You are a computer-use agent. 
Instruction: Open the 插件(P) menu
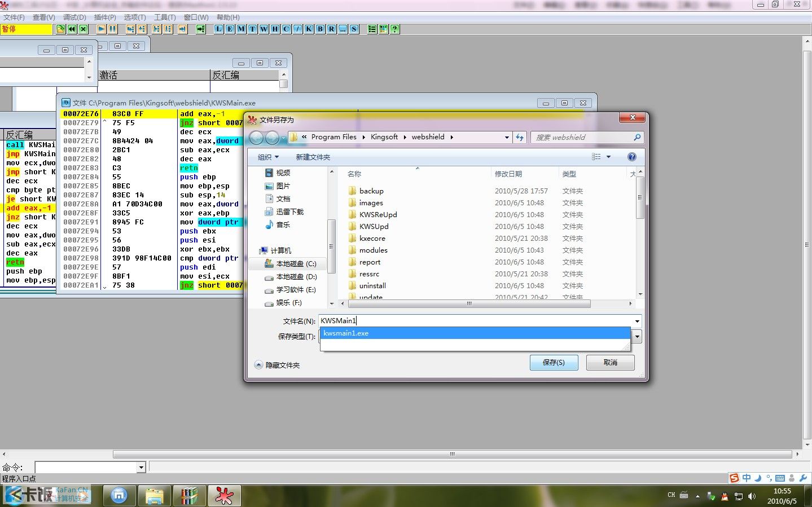[105, 17]
